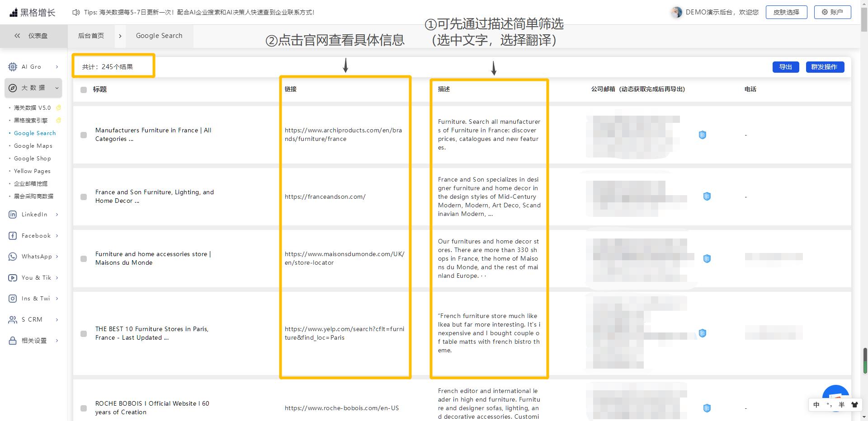868x421 pixels.
Task: Toggle the select-all checkbox beside 标题
Action: click(84, 90)
